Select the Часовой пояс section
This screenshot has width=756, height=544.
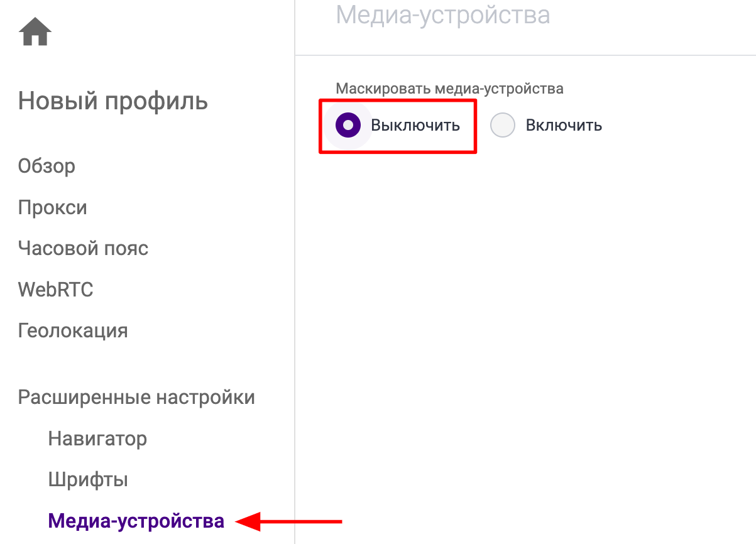83,249
